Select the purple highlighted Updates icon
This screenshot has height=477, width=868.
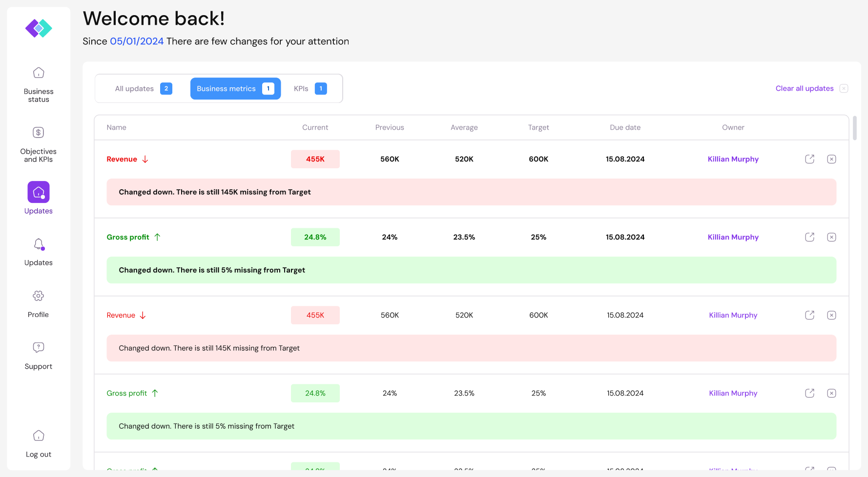pos(39,192)
